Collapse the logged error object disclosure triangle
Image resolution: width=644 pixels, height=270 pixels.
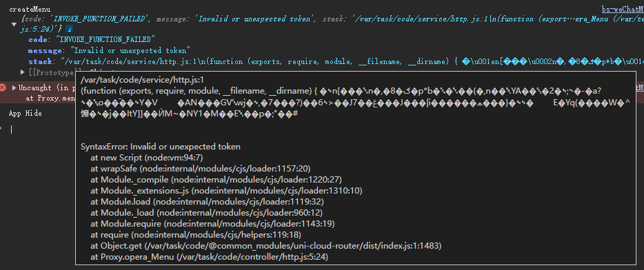(14, 24)
